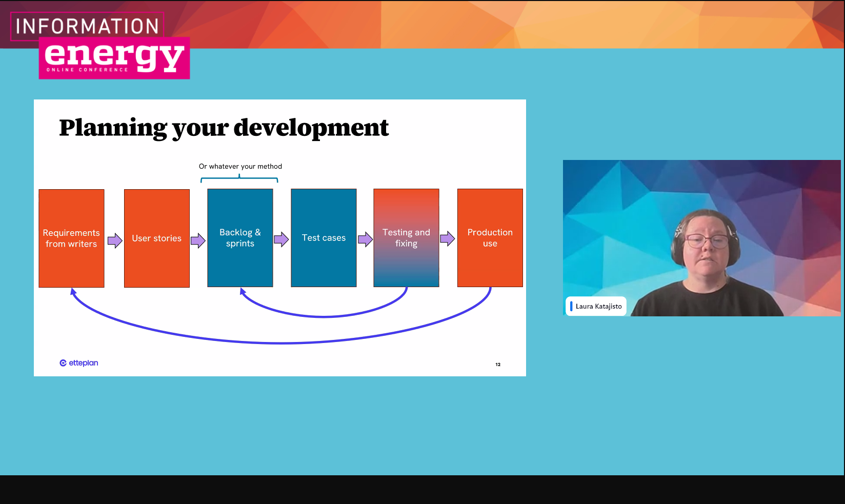
Task: Click arrow between User stories and Backlog
Action: coord(198,240)
